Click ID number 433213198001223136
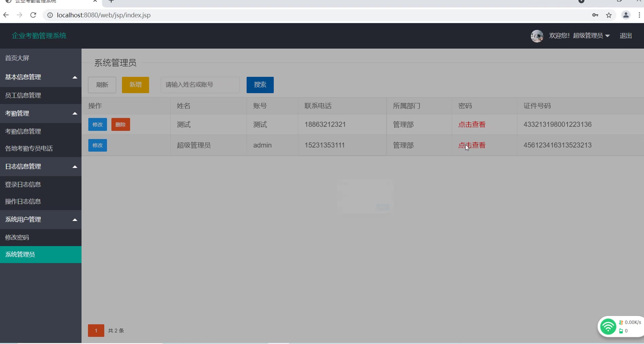The image size is (644, 344). point(557,124)
